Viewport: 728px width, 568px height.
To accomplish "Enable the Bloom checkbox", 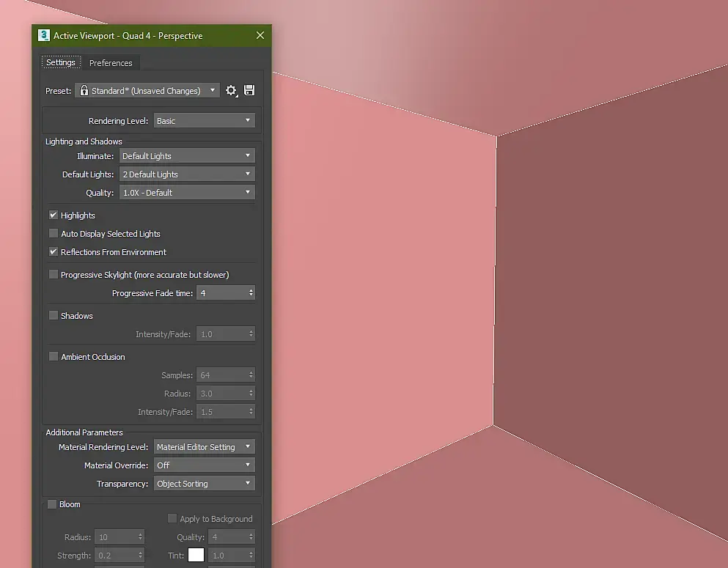I will [52, 504].
